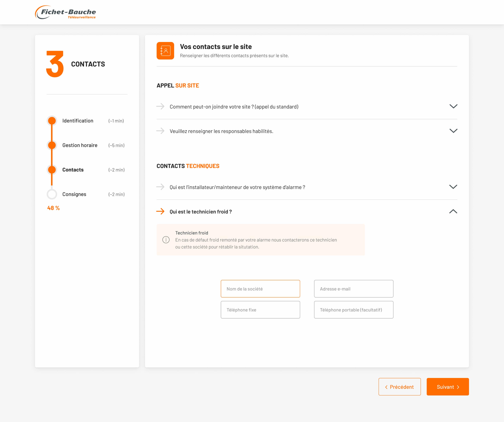Screen dimensions: 504x422
Task: Click the Adresse e-mail input field
Action: click(353, 289)
